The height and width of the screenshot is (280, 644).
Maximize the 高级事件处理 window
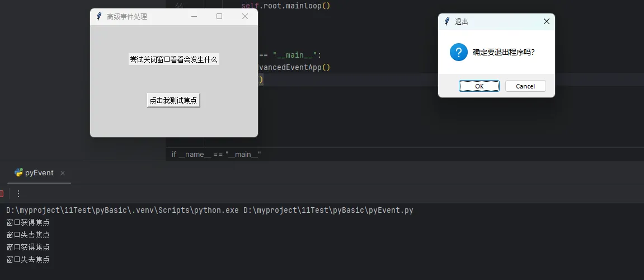219,17
